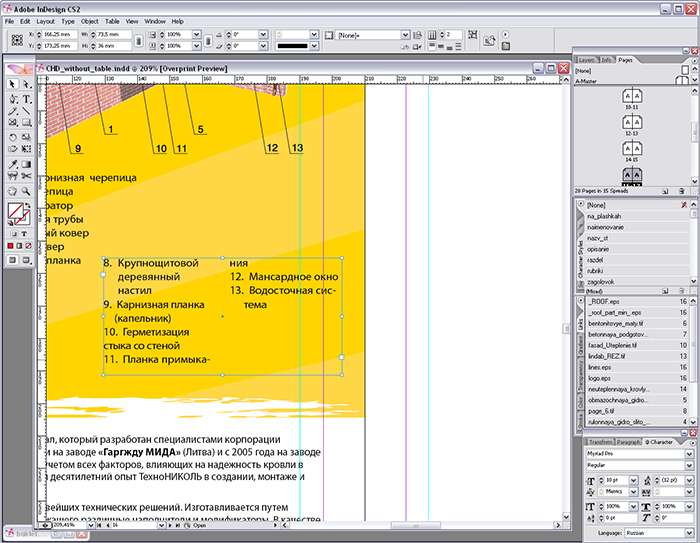Open the kerning Metrics dropdown
The height and width of the screenshot is (543, 700).
click(633, 492)
